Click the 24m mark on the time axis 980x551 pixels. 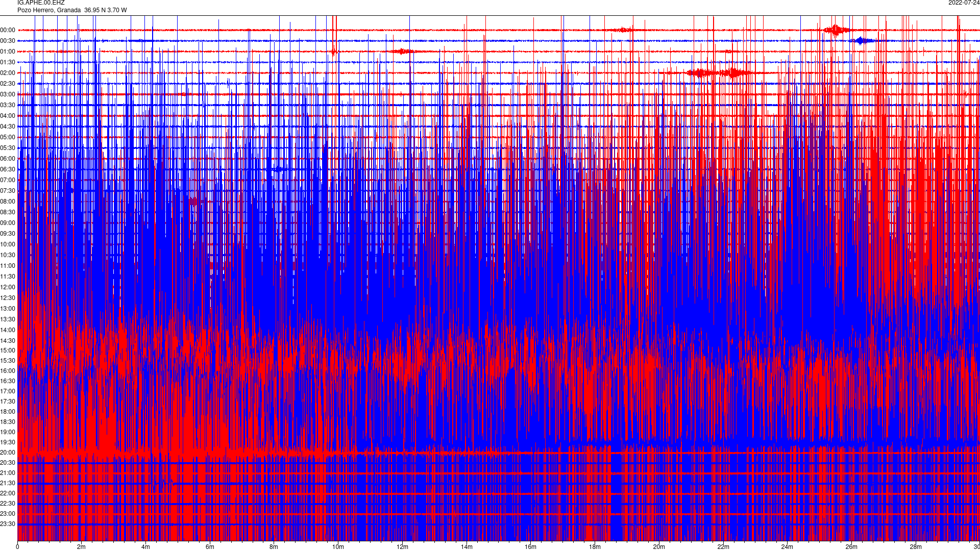click(787, 547)
